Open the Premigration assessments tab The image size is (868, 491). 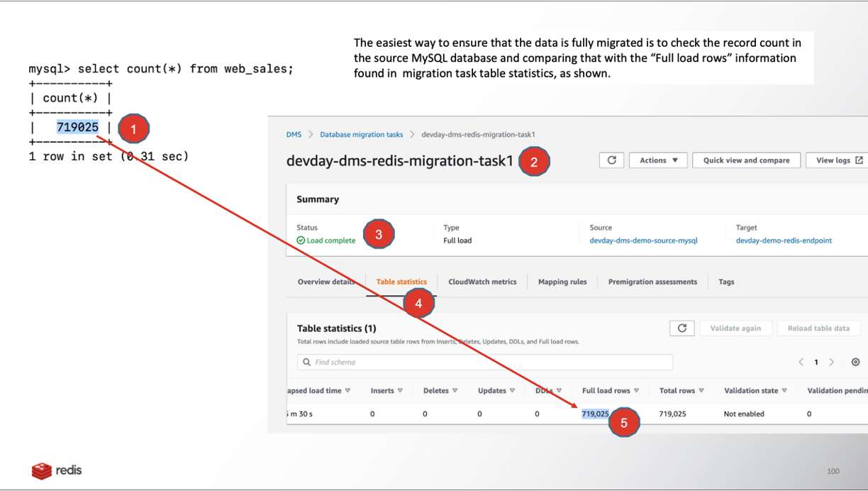click(x=652, y=282)
